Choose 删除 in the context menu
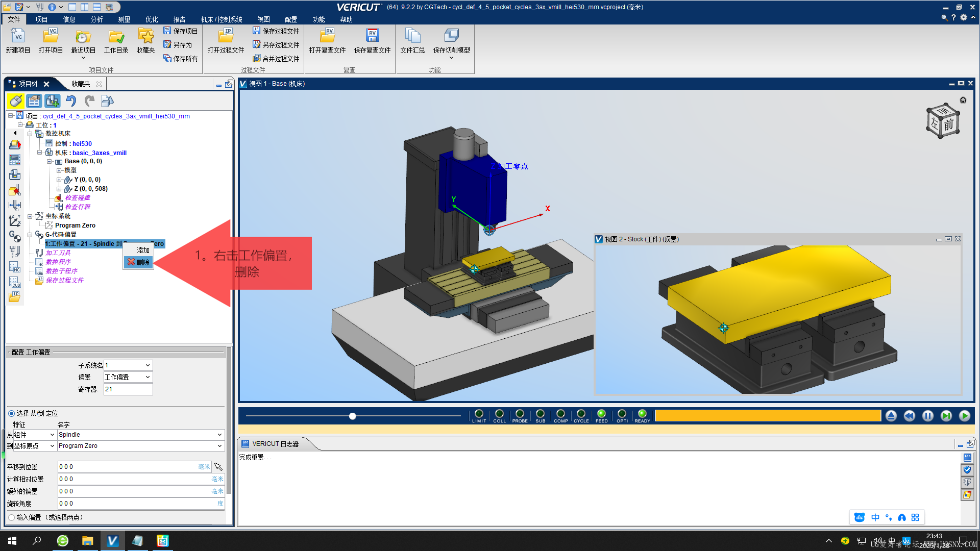This screenshot has width=980, height=551. (x=138, y=262)
